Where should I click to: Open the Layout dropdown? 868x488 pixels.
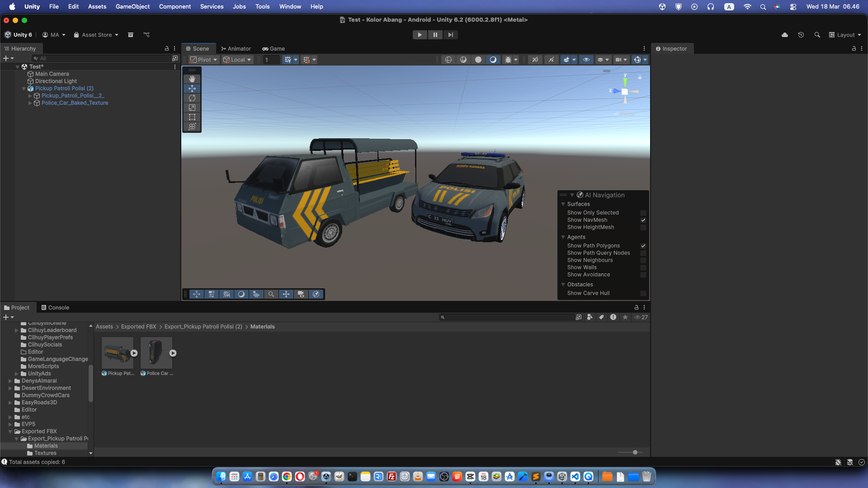(845, 35)
